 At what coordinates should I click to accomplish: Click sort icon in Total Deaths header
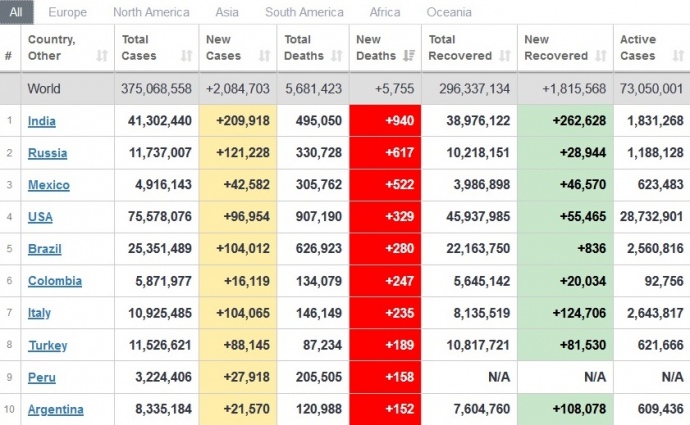(x=335, y=56)
